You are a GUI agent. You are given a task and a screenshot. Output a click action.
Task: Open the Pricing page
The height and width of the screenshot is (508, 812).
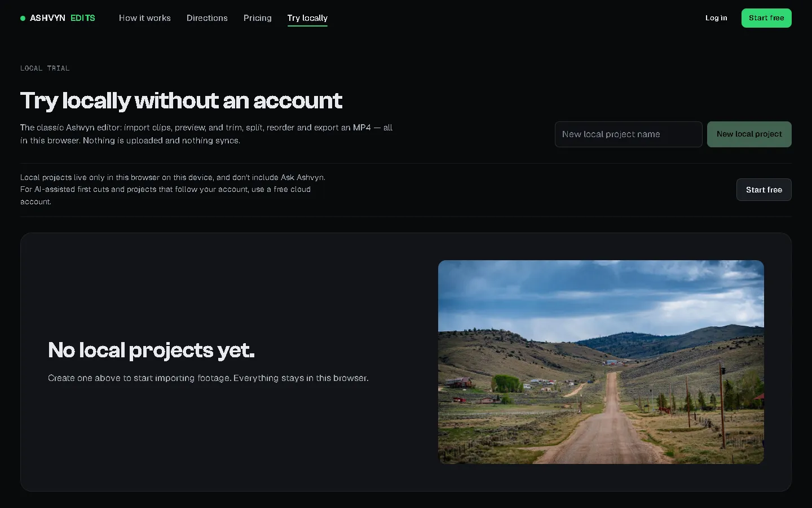pos(258,18)
